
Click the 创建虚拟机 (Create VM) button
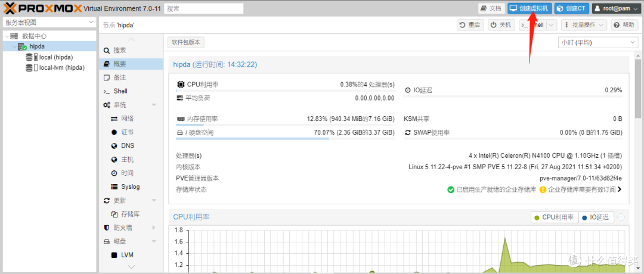pos(530,8)
